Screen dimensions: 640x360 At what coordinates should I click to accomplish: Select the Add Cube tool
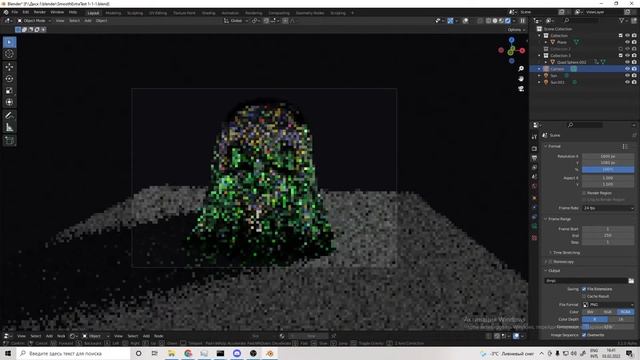(x=9, y=141)
